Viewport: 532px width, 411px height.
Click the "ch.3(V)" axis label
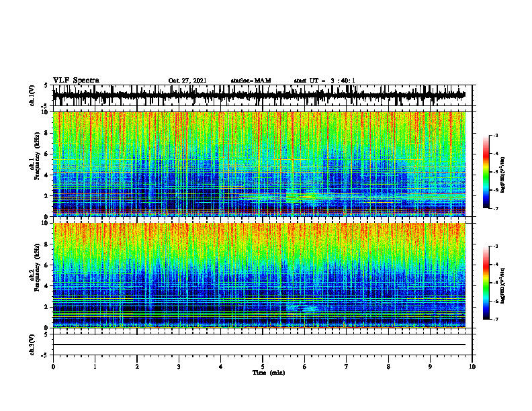[32, 345]
